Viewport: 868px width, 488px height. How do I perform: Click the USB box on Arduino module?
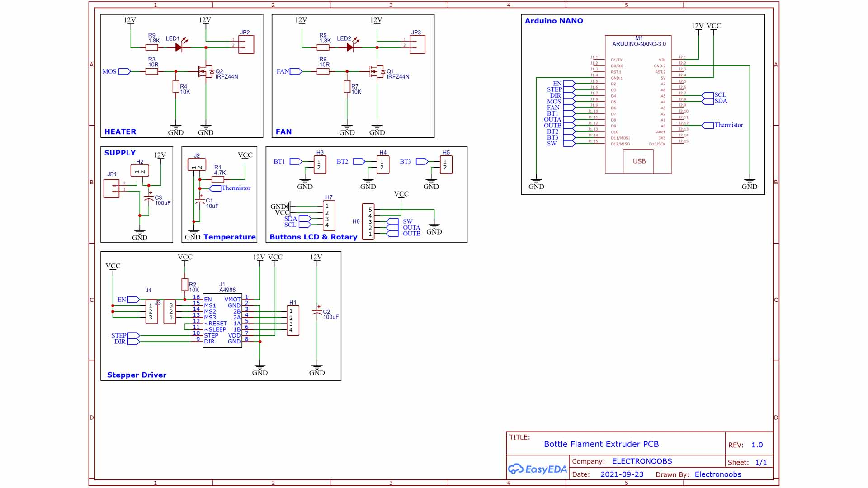click(639, 161)
